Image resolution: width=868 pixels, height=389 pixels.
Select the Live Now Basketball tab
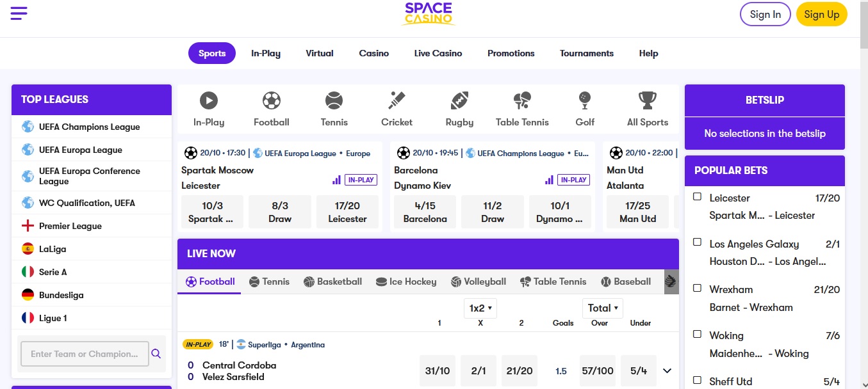coord(333,282)
